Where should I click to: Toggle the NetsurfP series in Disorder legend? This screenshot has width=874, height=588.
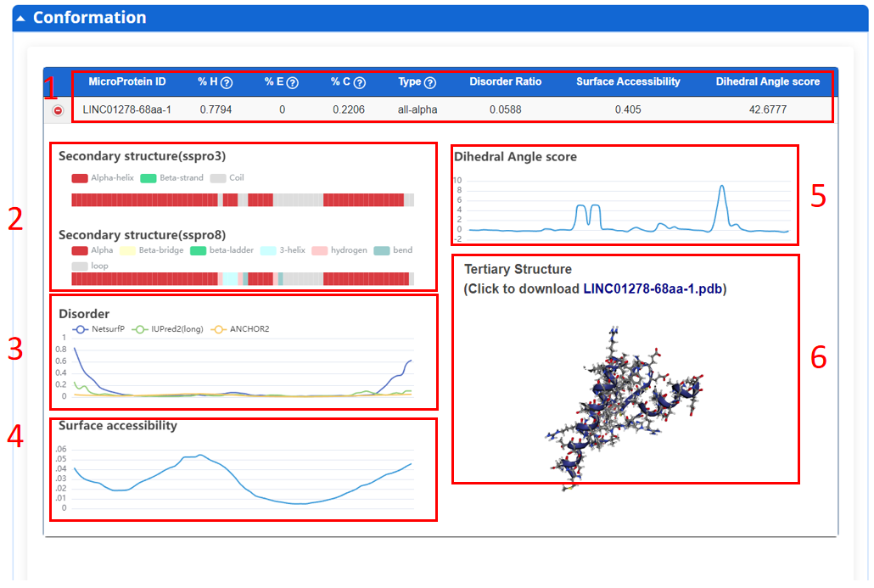99,329
